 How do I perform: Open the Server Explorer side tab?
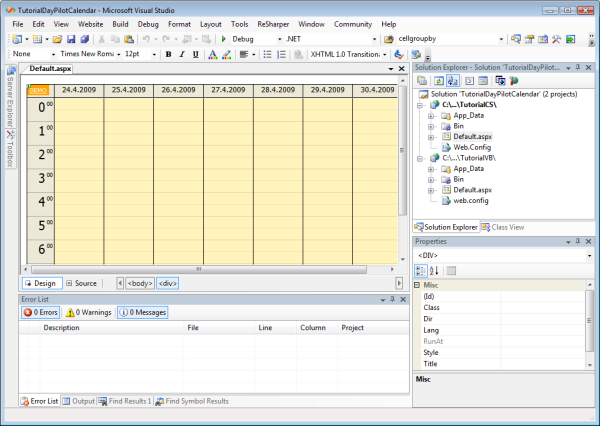click(10, 97)
